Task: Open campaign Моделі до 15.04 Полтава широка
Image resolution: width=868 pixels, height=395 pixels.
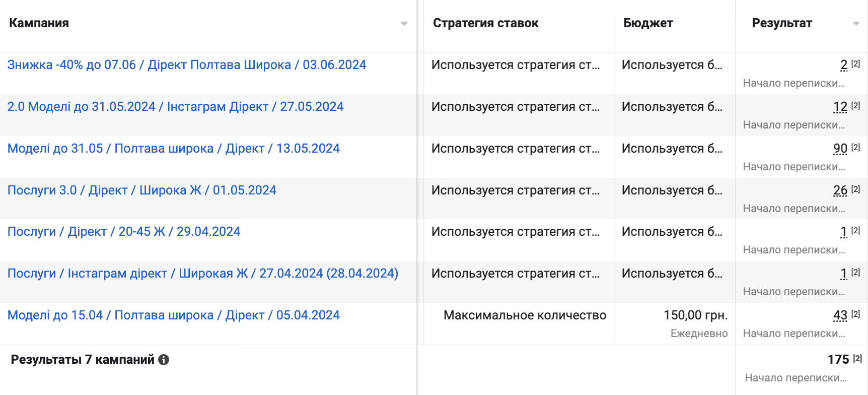Action: pos(174,315)
